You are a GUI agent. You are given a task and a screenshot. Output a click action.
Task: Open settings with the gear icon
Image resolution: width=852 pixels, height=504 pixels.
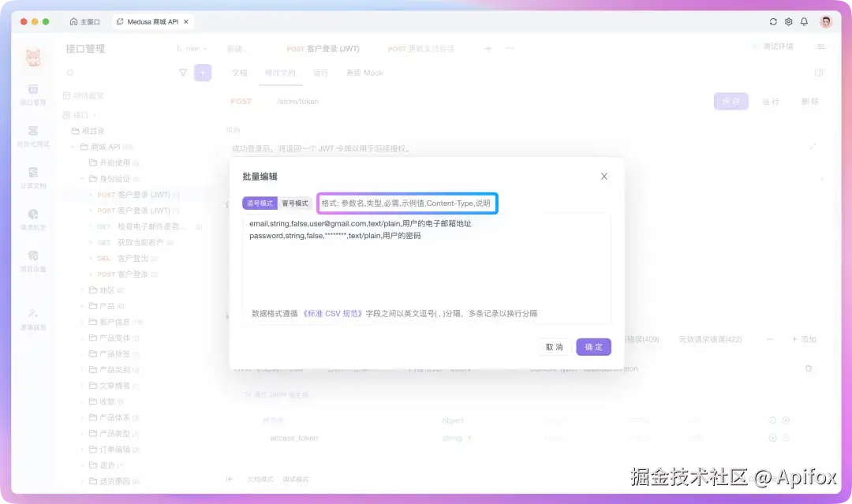tap(788, 22)
